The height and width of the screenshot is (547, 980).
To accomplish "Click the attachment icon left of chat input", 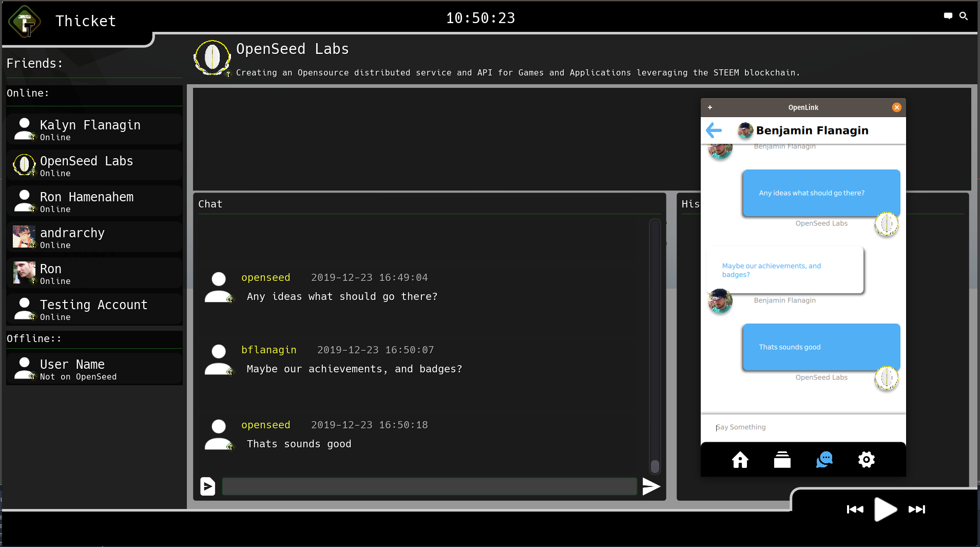I will [207, 486].
